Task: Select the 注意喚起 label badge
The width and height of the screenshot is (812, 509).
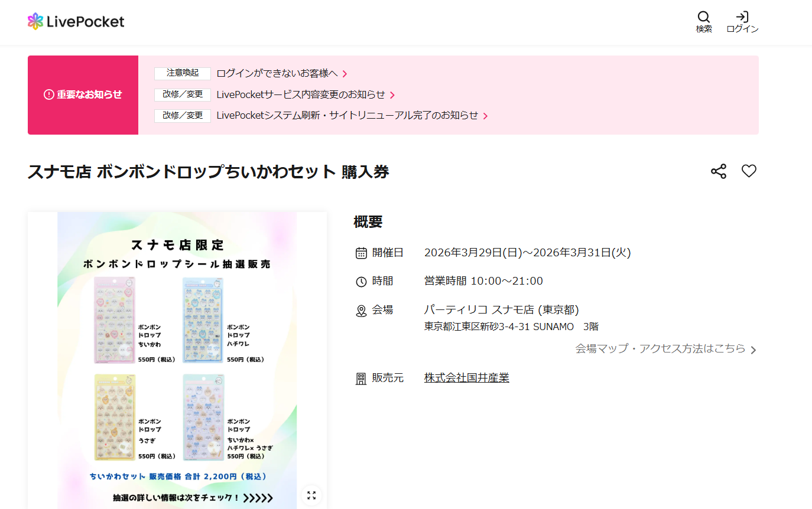Action: tap(183, 73)
